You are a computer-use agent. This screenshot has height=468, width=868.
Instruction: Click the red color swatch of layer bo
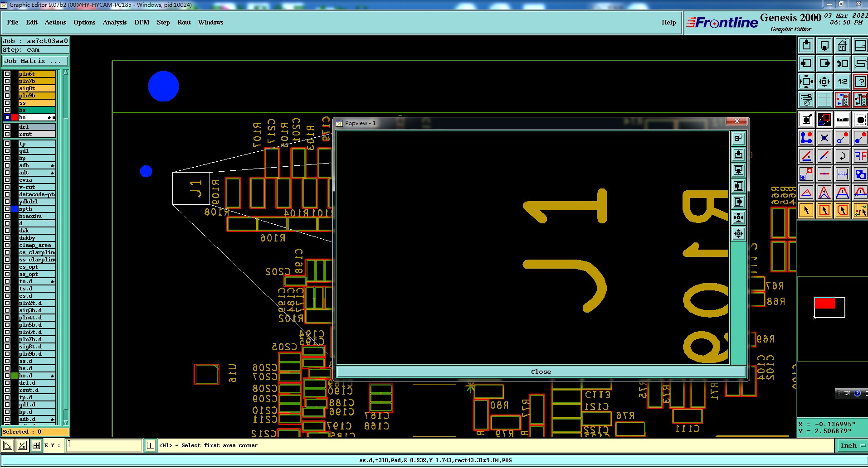tap(15, 117)
